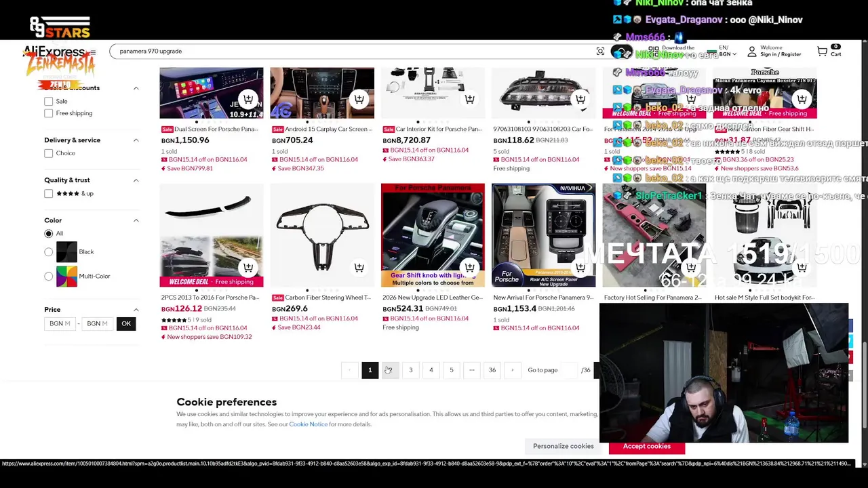868x488 pixels.
Task: Collapse the Sale & discounts section
Action: point(136,88)
